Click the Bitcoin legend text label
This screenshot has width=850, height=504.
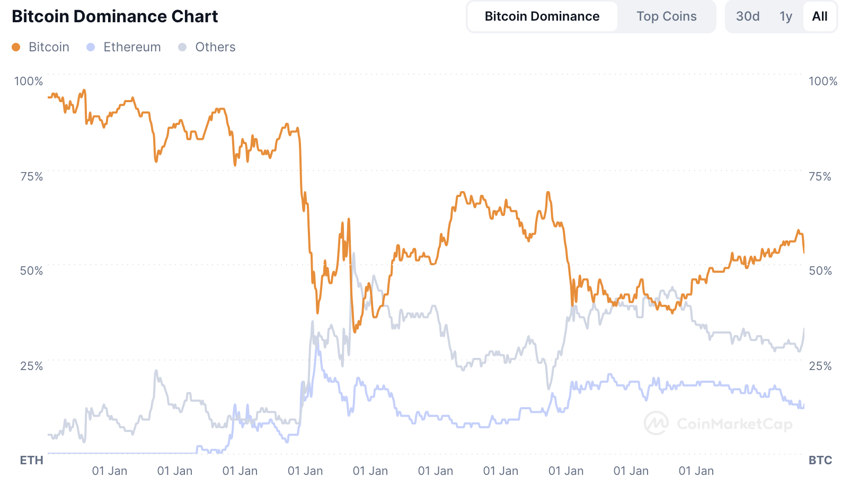click(x=48, y=47)
